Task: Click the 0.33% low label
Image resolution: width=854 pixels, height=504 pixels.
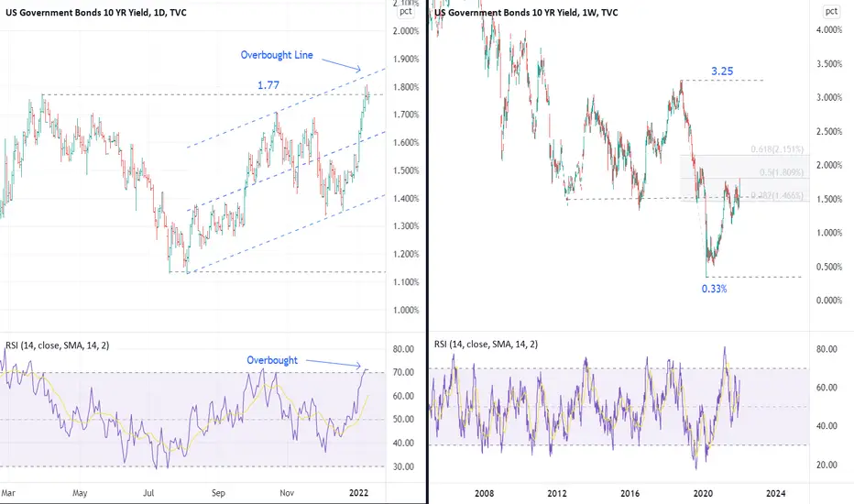Action: coord(714,289)
